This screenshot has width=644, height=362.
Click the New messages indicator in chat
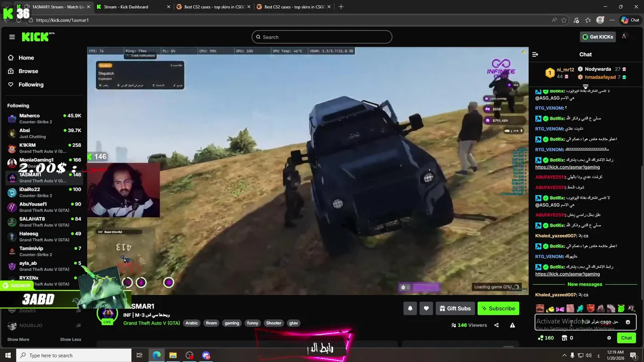(585, 285)
